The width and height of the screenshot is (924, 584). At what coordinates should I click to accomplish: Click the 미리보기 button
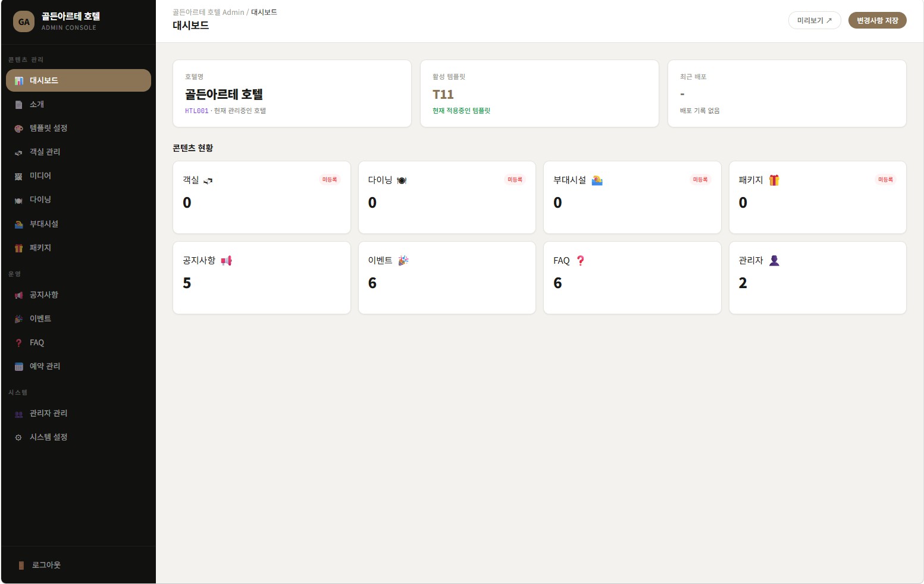pos(815,20)
